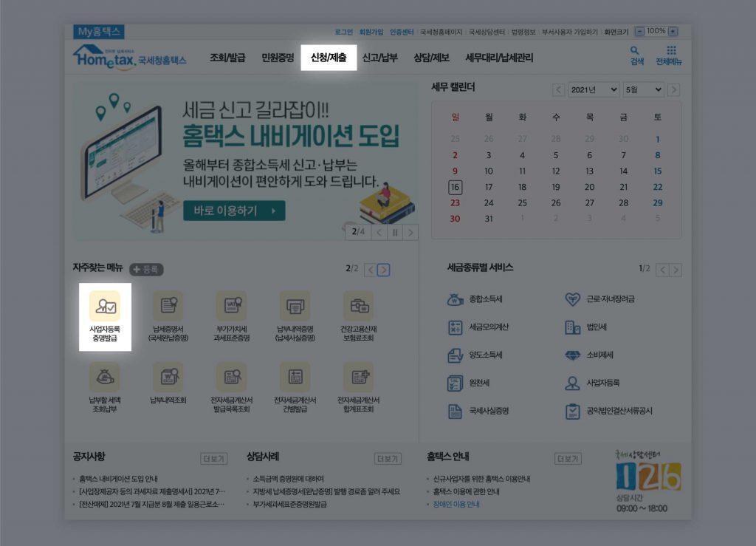
Task: Show previous banner slide
Action: pos(379,233)
